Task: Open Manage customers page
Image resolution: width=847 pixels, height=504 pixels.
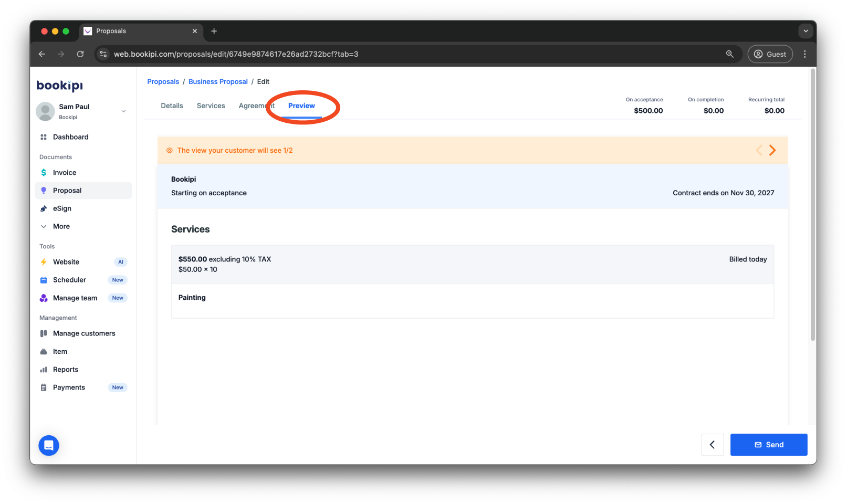Action: (x=84, y=333)
